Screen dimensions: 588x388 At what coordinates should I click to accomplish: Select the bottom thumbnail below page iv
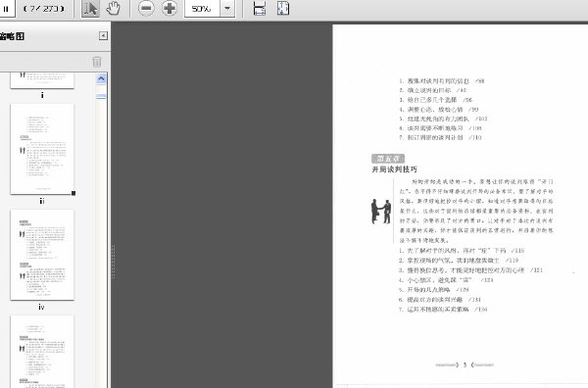(x=42, y=352)
